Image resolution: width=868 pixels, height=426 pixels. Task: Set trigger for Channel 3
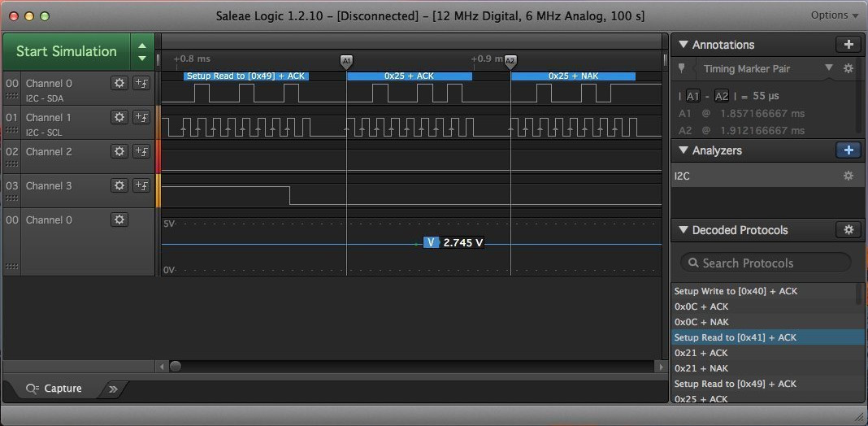pyautogui.click(x=141, y=185)
